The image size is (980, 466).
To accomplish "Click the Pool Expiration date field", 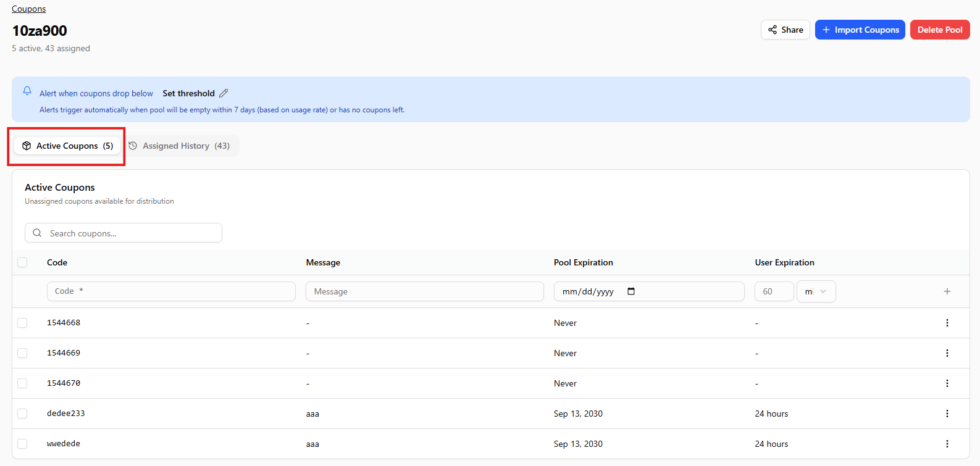I will pyautogui.click(x=649, y=291).
